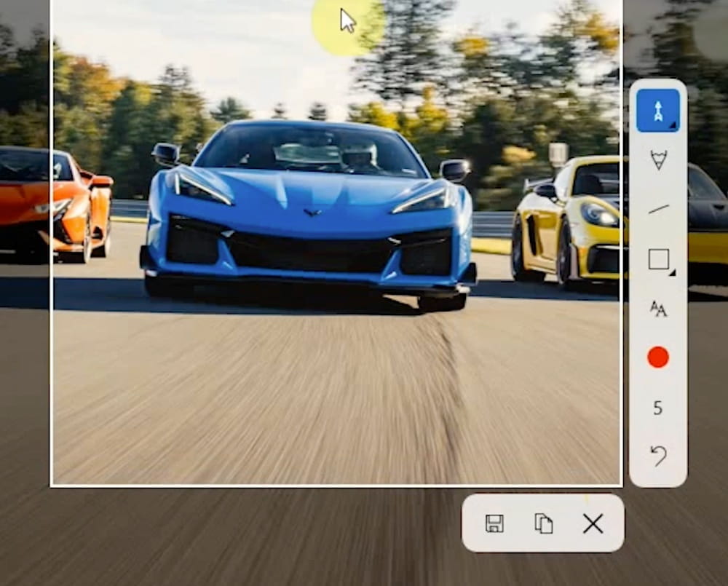The width and height of the screenshot is (728, 586).
Task: Activate the text annotation tool
Action: (658, 309)
